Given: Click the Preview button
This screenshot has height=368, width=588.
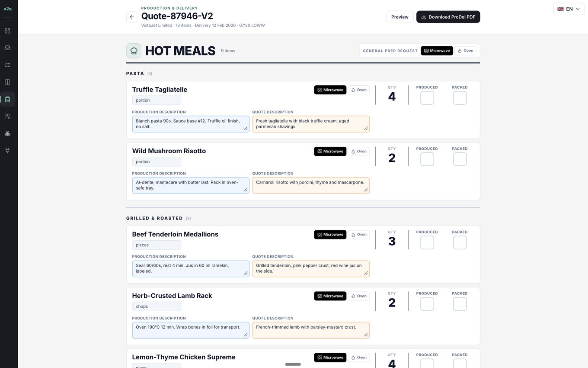Looking at the screenshot, I should click(400, 17).
